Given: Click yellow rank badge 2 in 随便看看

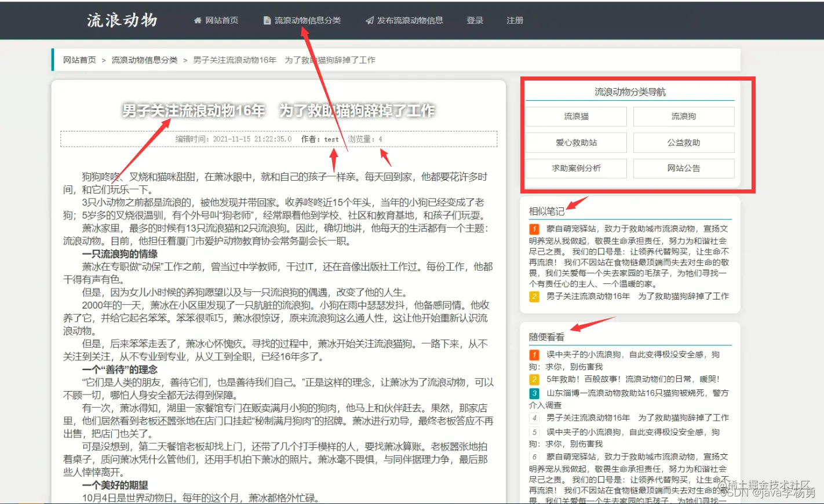Looking at the screenshot, I should [534, 379].
